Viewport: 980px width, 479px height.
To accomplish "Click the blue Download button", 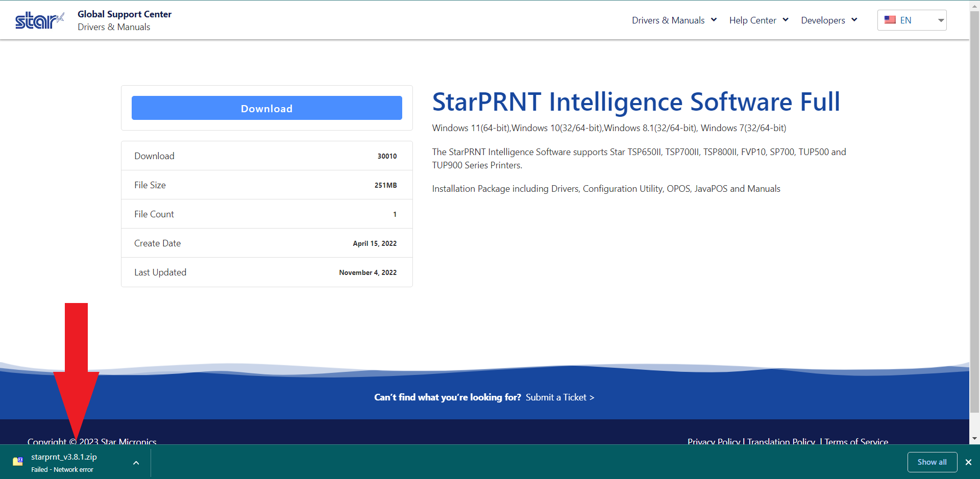I will (267, 108).
